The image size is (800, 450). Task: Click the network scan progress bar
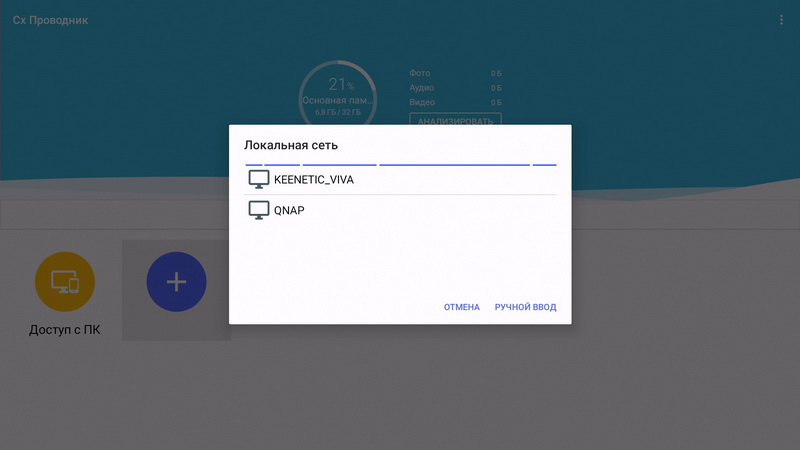click(x=400, y=163)
